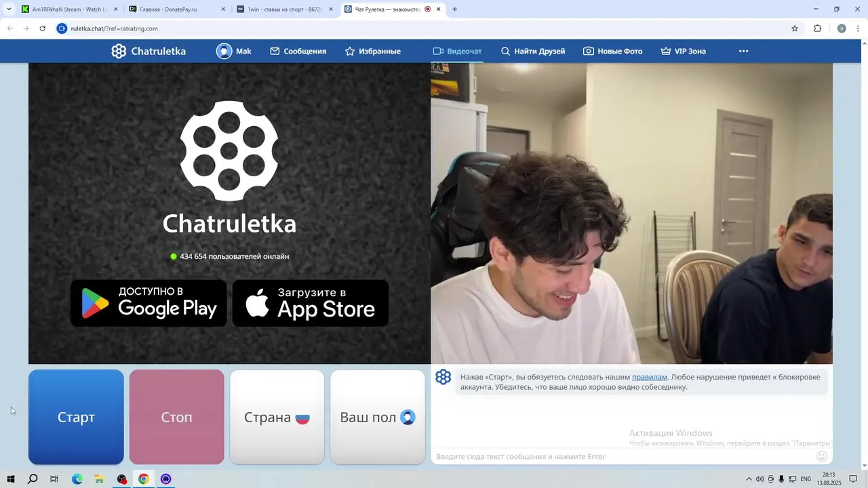This screenshot has width=868, height=488.
Task: Close the DonatePay.ru tab
Action: [223, 9]
